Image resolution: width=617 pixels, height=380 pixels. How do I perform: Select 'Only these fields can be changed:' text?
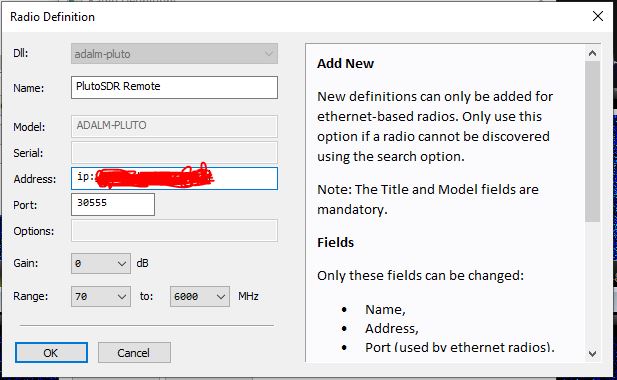coord(421,275)
